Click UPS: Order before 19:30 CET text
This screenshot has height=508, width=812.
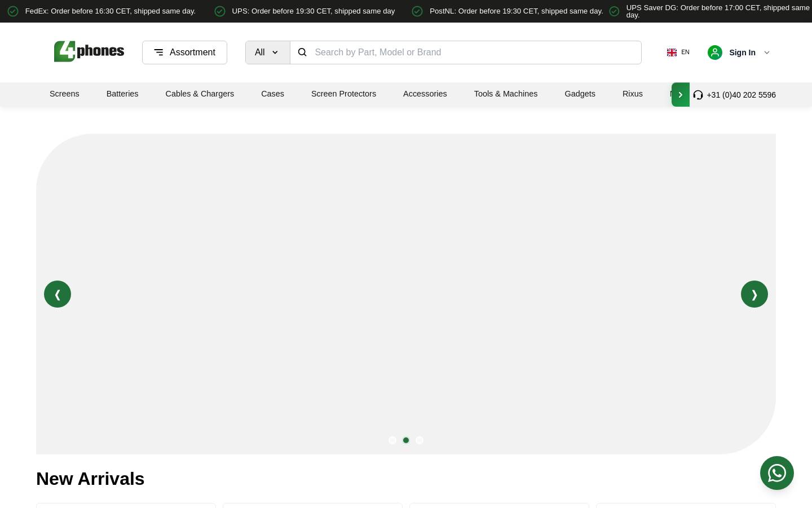tap(314, 11)
